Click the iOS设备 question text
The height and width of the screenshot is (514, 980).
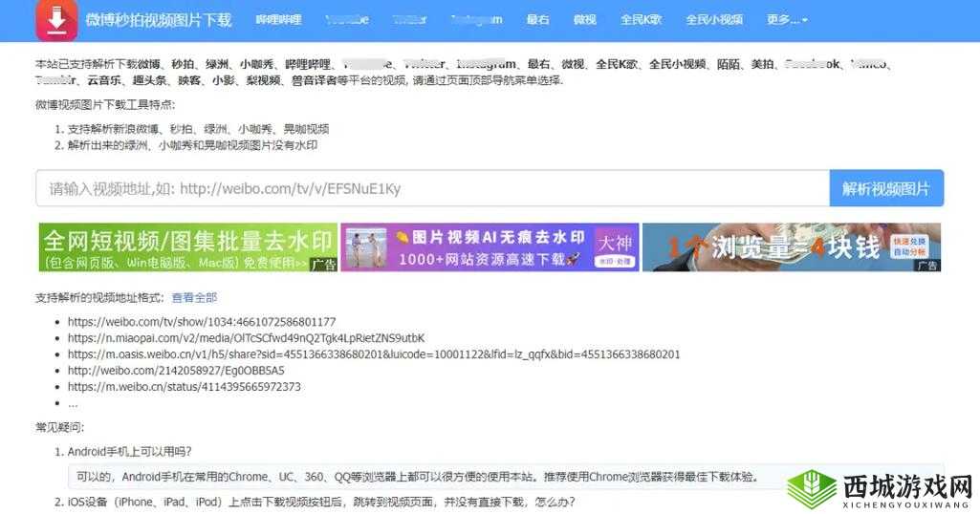(x=321, y=503)
